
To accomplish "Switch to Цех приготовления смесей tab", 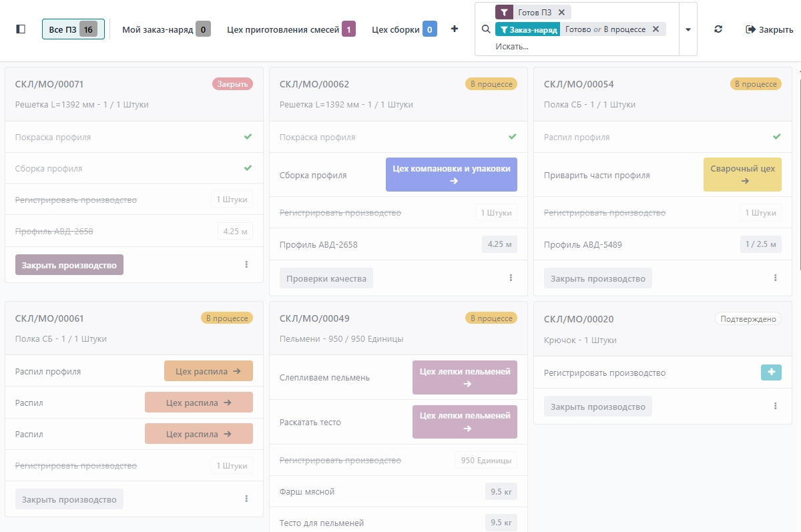I will click(290, 29).
